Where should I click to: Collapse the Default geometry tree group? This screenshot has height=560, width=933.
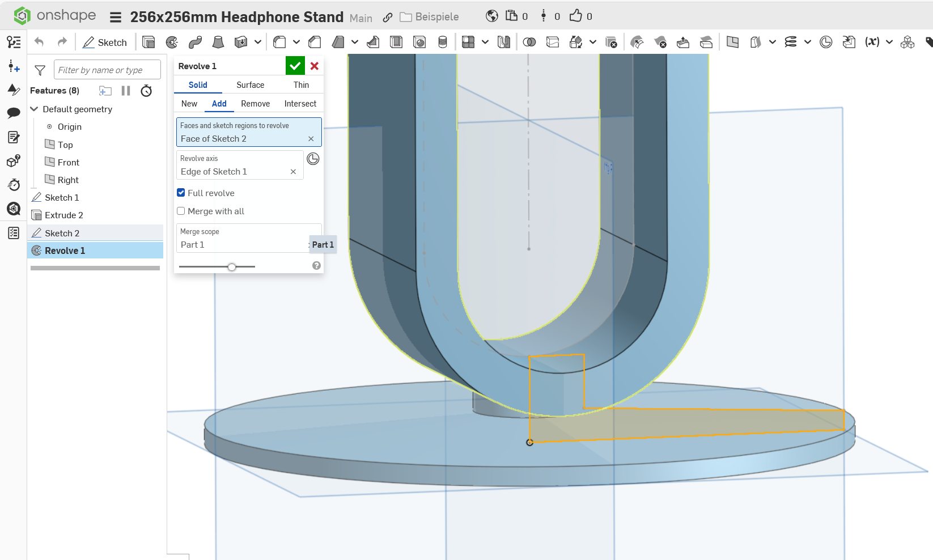click(x=34, y=109)
